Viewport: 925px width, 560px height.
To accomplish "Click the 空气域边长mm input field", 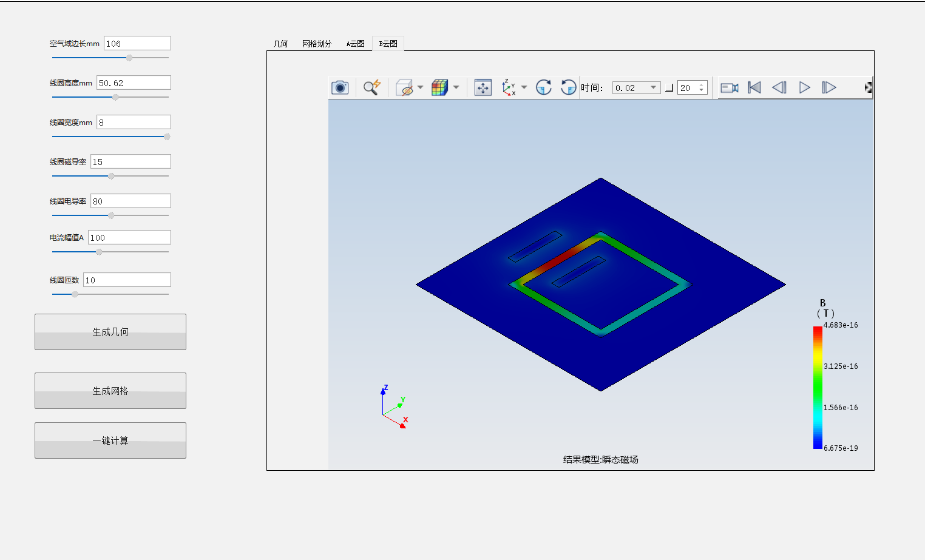I will click(x=137, y=43).
